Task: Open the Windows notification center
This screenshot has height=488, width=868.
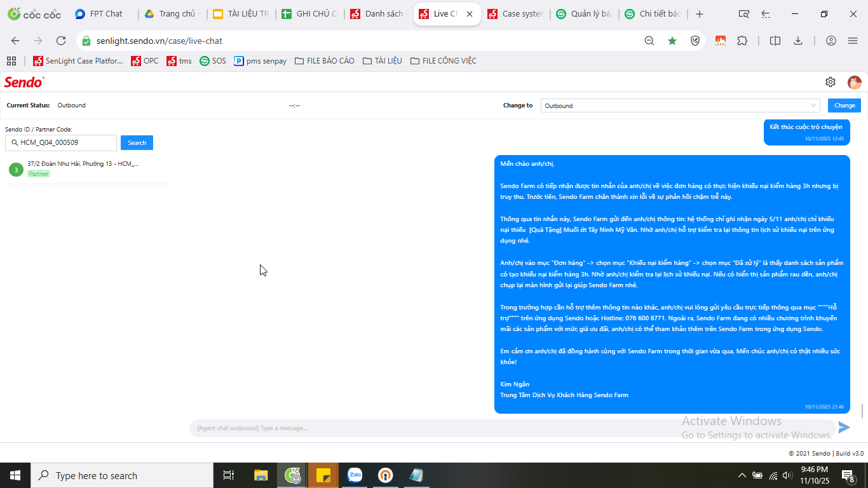Action: [x=848, y=475]
